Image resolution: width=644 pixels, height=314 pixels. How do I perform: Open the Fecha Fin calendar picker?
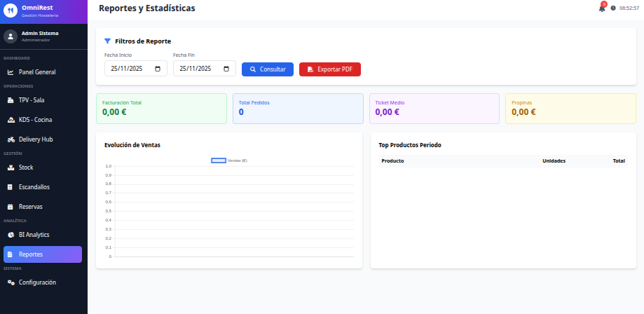pyautogui.click(x=226, y=69)
